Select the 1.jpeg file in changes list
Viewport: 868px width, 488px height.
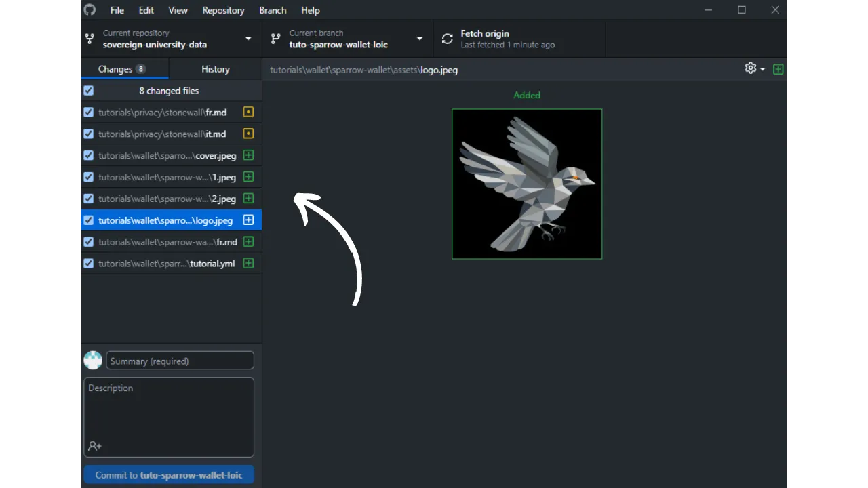click(x=167, y=178)
